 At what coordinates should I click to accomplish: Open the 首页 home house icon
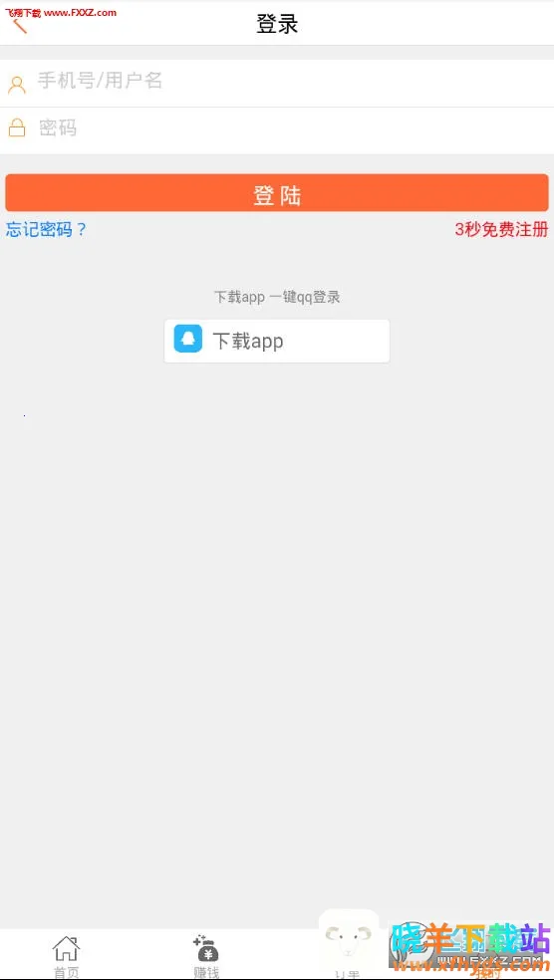tap(66, 949)
